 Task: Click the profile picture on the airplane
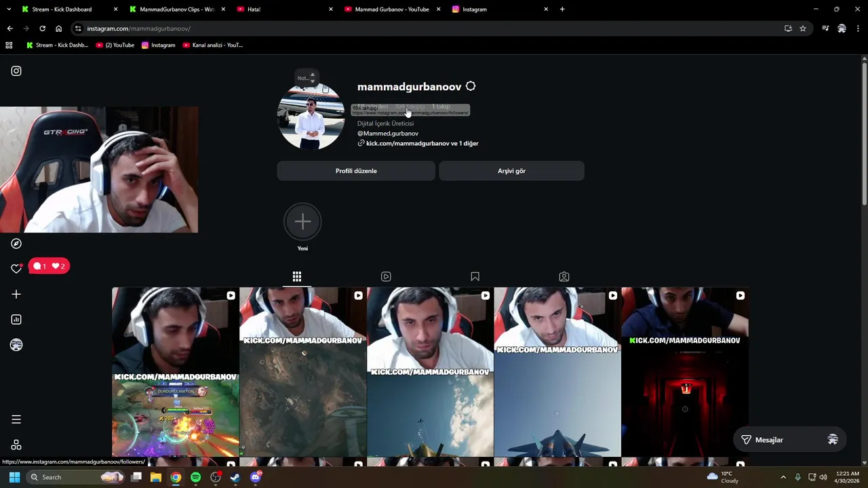(311, 116)
